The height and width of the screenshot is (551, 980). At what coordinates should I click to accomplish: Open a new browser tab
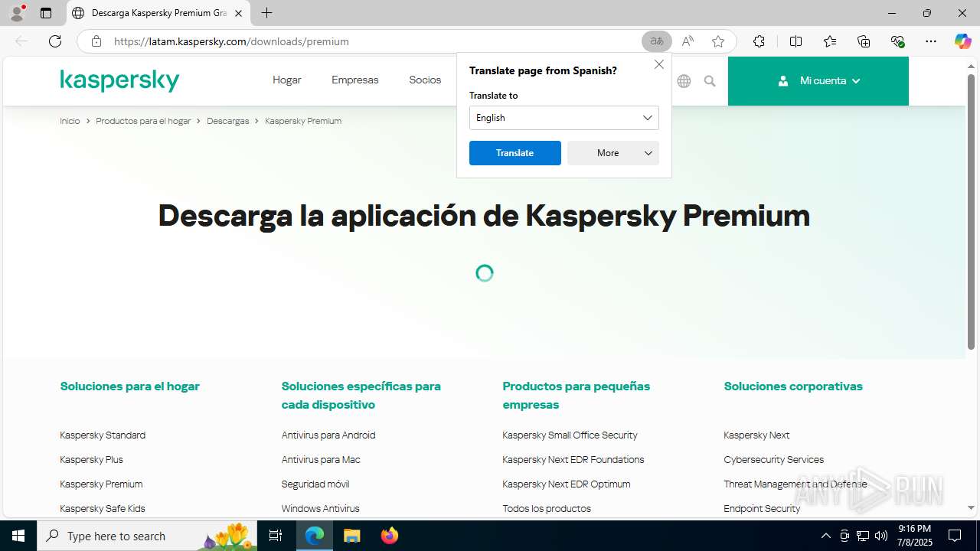[x=266, y=13]
